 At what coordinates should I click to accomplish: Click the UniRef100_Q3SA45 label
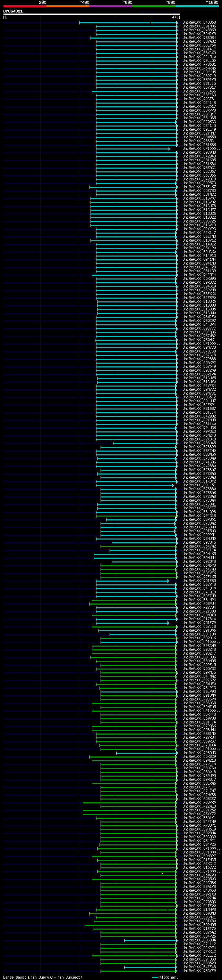[199, 443]
